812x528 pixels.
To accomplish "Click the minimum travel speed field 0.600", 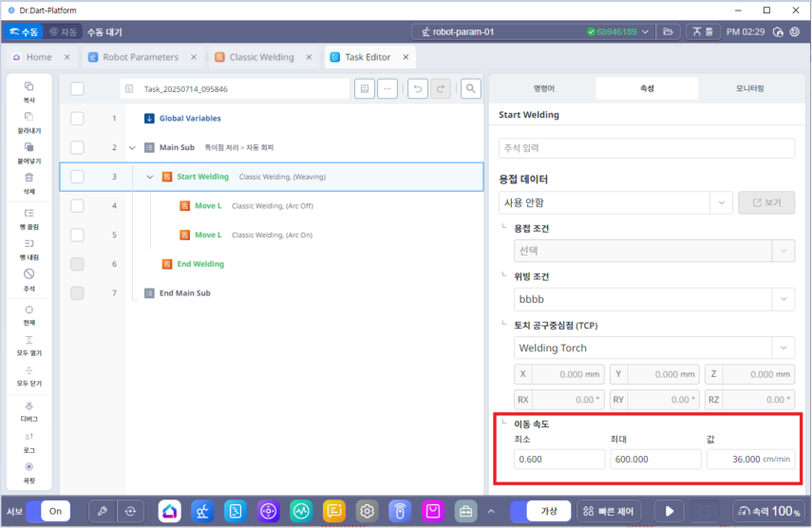I will pos(559,460).
